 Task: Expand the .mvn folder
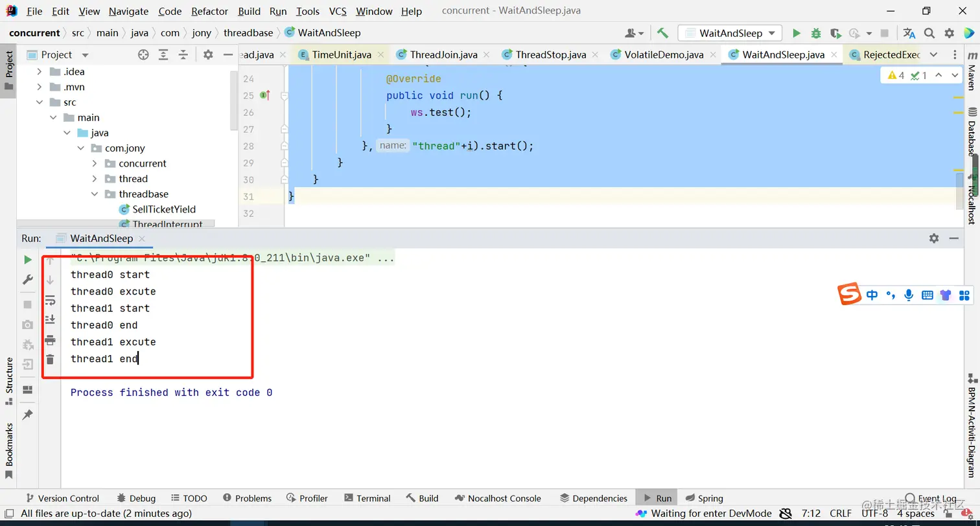pyautogui.click(x=40, y=87)
